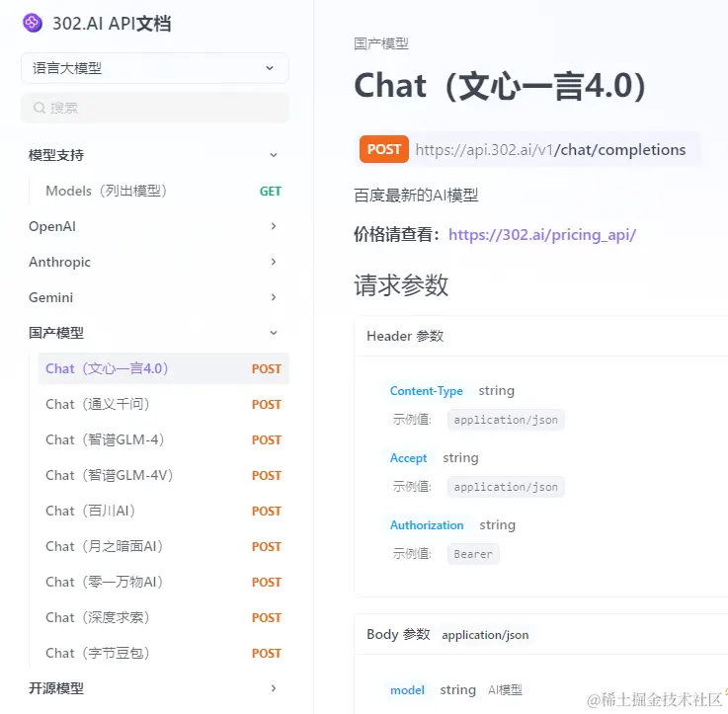Open Chat（通义千问）endpoint

(163, 404)
